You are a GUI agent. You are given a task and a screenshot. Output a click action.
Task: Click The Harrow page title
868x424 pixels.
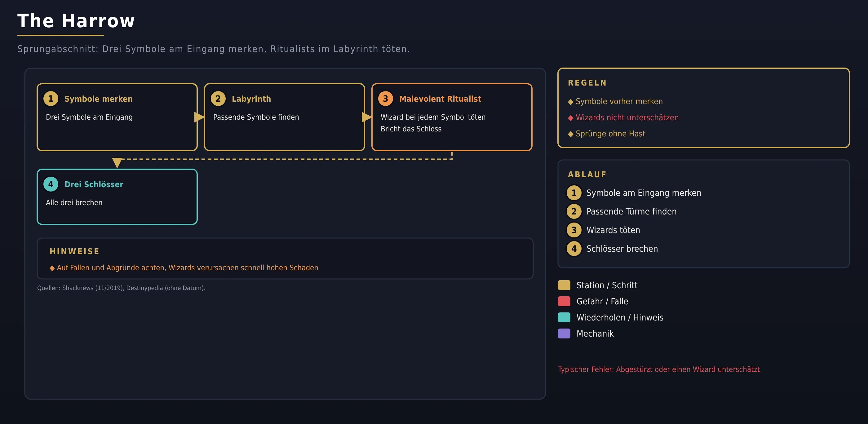coord(76,21)
